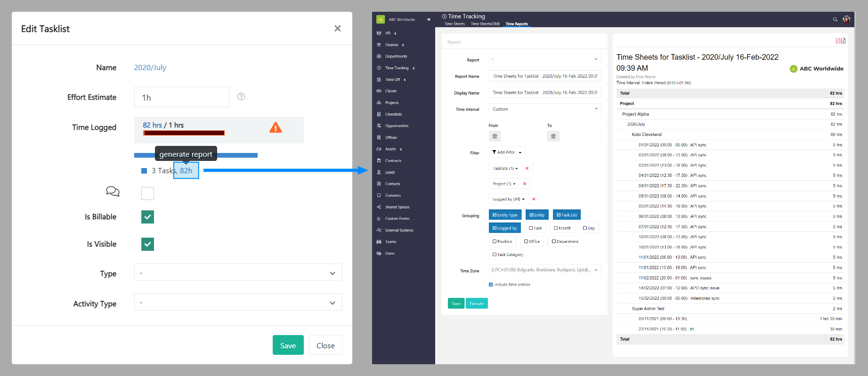The width and height of the screenshot is (868, 376).
Task: Open the search magnifier in top bar
Action: pos(835,19)
